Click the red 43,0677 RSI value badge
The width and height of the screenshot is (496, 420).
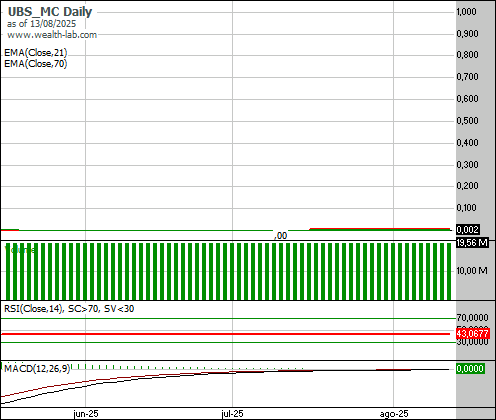pyautogui.click(x=473, y=333)
